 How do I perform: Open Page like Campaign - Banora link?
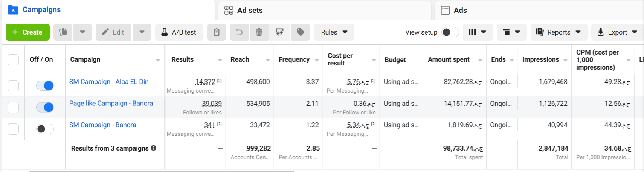point(111,104)
